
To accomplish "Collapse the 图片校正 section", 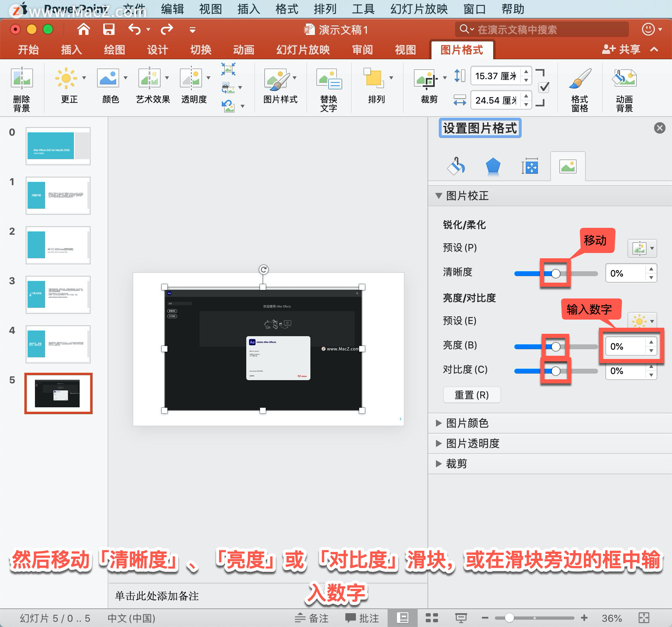I will click(x=439, y=196).
